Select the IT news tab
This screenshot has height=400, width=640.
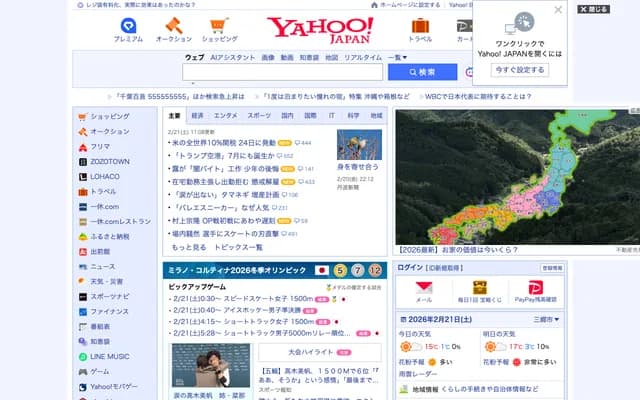click(332, 116)
